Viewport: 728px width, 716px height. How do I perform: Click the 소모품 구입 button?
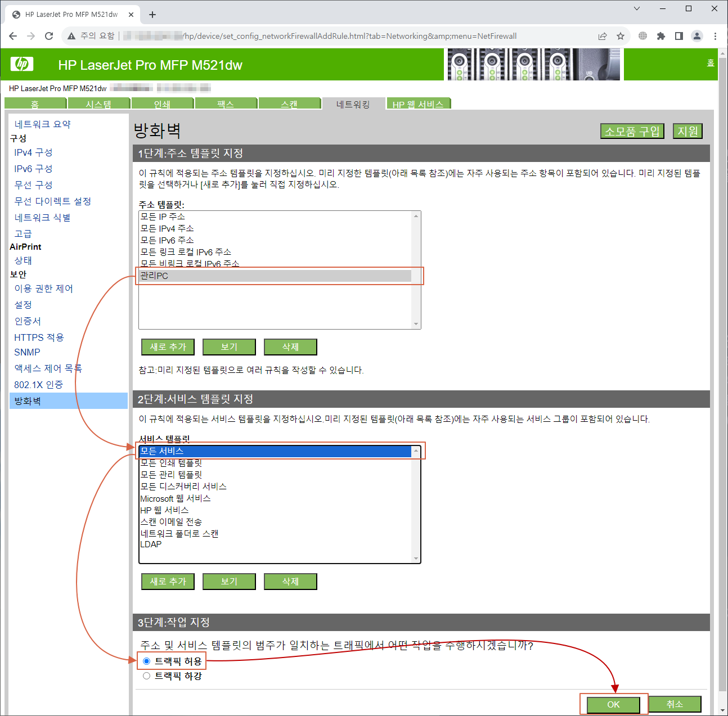[x=632, y=131]
